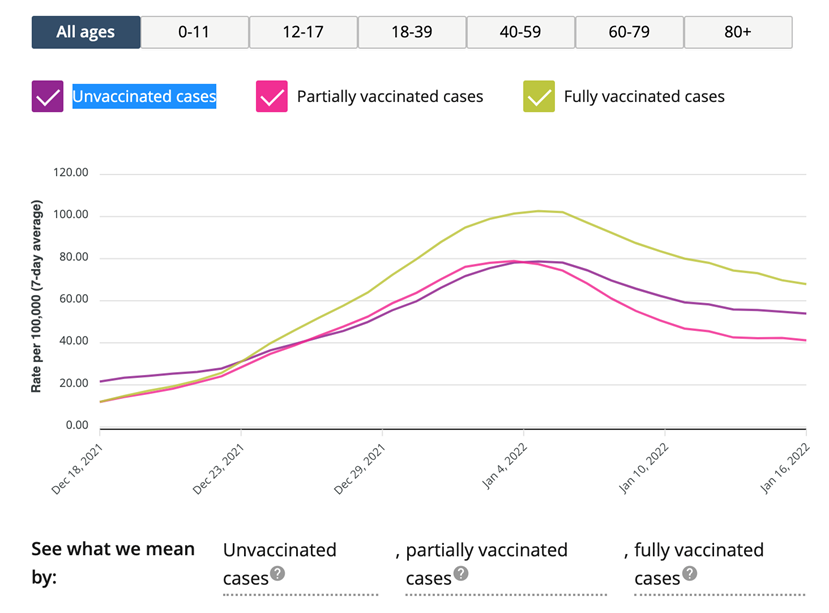Switch to the 0-11 age tab
Viewport: 829px width, 613px height.
194,32
